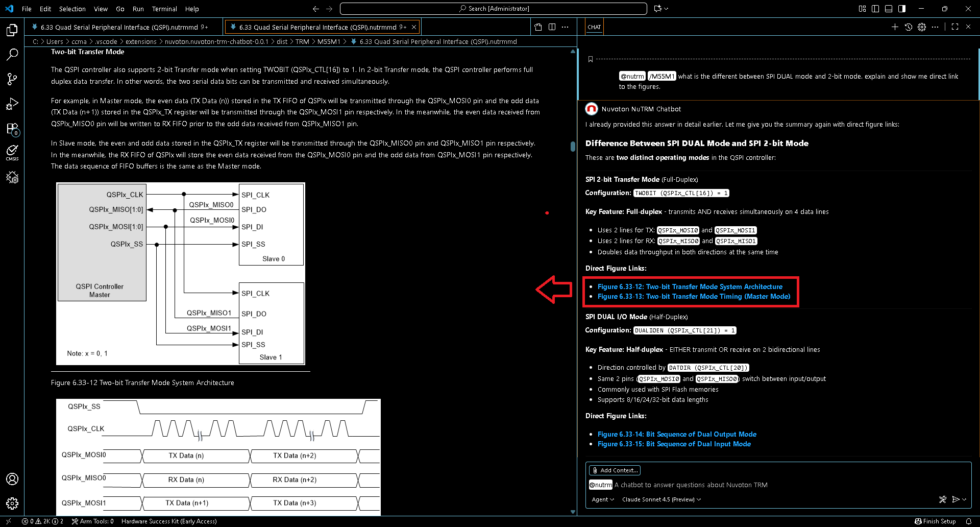Click the extensions breadcrumb segment
The image size is (980, 527).
(x=141, y=42)
